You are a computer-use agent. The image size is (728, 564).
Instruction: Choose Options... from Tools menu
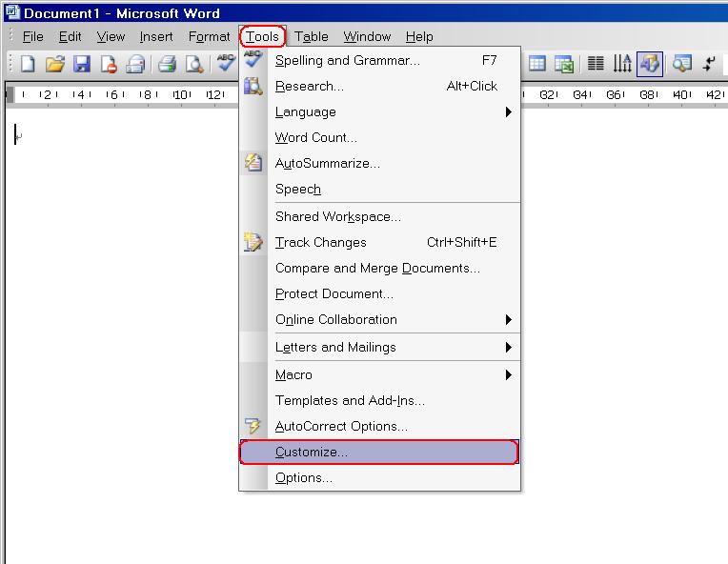coord(380,477)
